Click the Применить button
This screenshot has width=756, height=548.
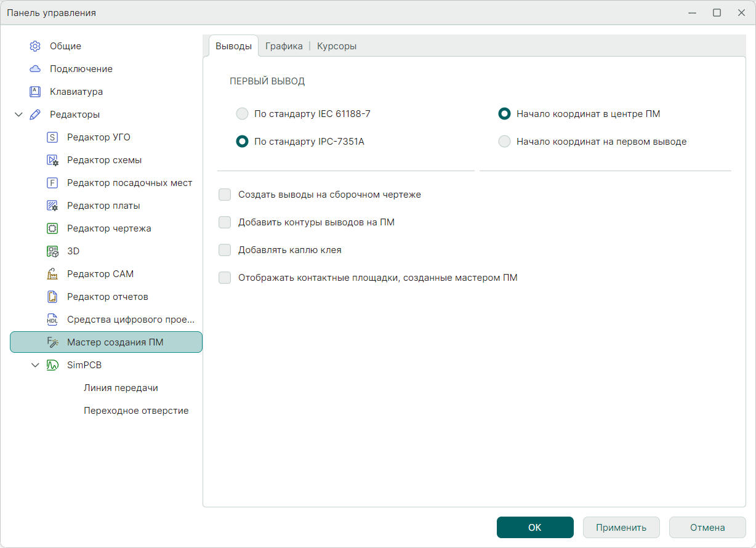click(621, 528)
